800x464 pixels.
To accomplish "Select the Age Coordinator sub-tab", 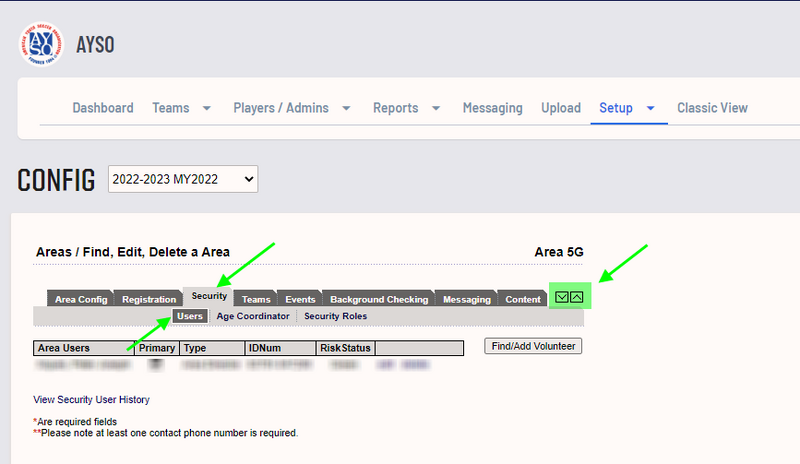I will (253, 316).
